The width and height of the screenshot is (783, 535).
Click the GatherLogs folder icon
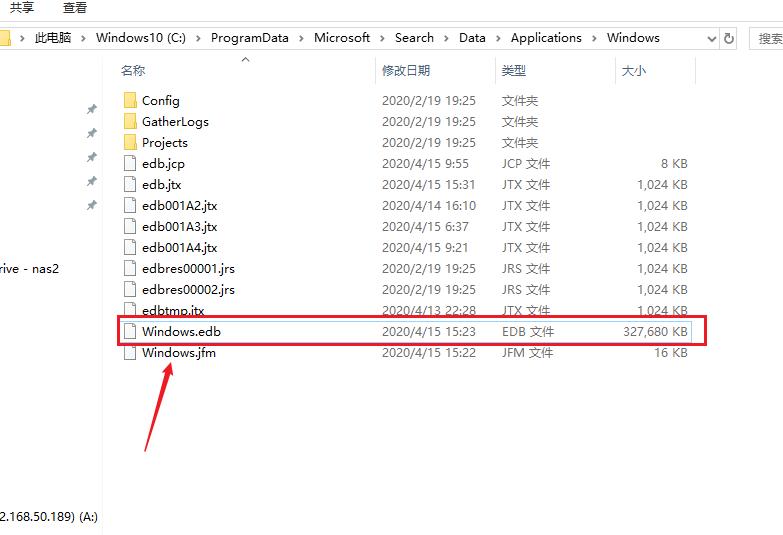click(x=130, y=121)
